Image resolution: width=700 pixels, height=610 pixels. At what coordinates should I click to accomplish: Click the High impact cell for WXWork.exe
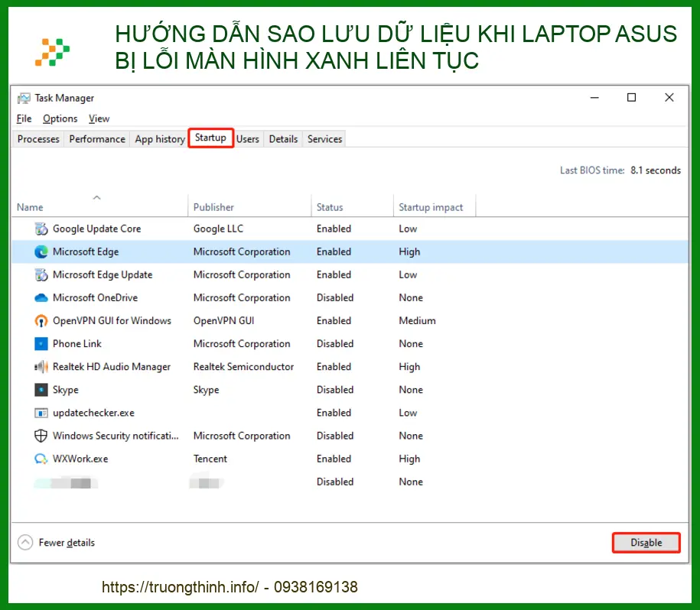click(x=409, y=459)
